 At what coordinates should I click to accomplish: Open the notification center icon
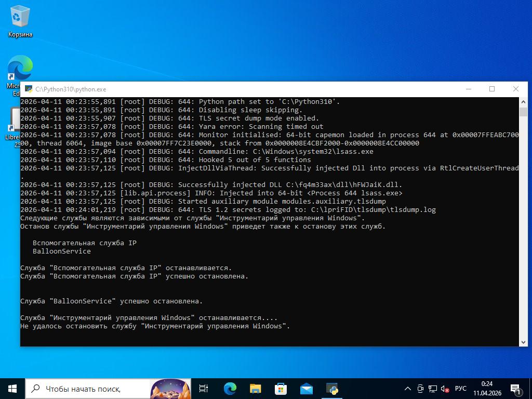(x=516, y=389)
